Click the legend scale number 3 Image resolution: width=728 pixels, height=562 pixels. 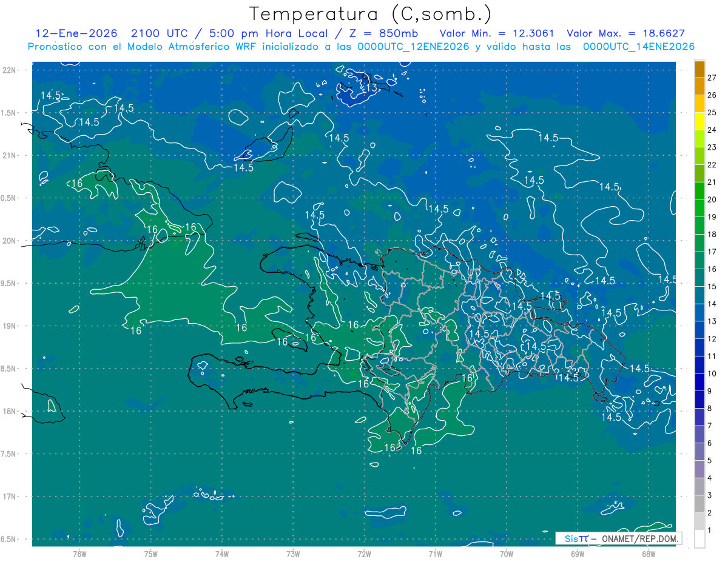tap(710, 496)
